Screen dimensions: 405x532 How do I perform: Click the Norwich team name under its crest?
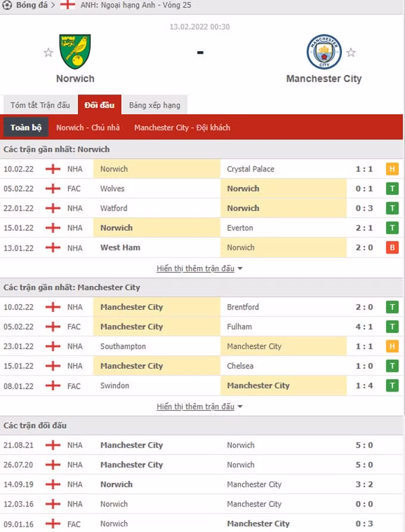(x=76, y=79)
